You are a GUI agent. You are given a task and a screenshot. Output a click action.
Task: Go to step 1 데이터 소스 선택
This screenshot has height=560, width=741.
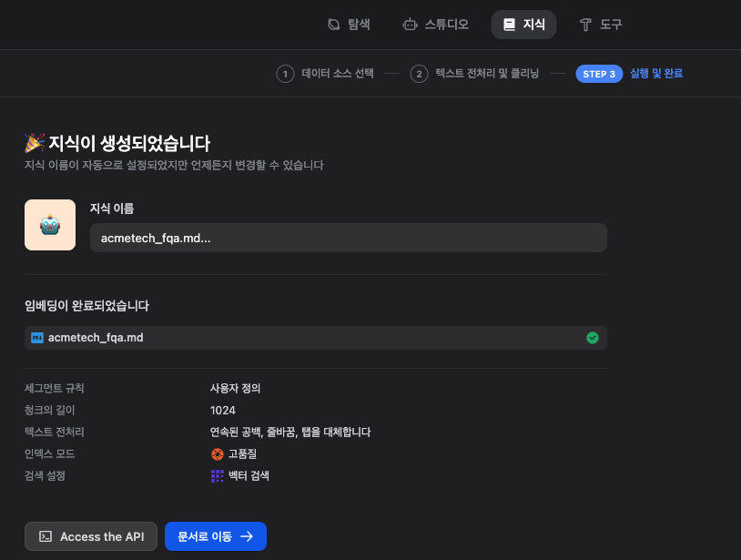click(325, 74)
